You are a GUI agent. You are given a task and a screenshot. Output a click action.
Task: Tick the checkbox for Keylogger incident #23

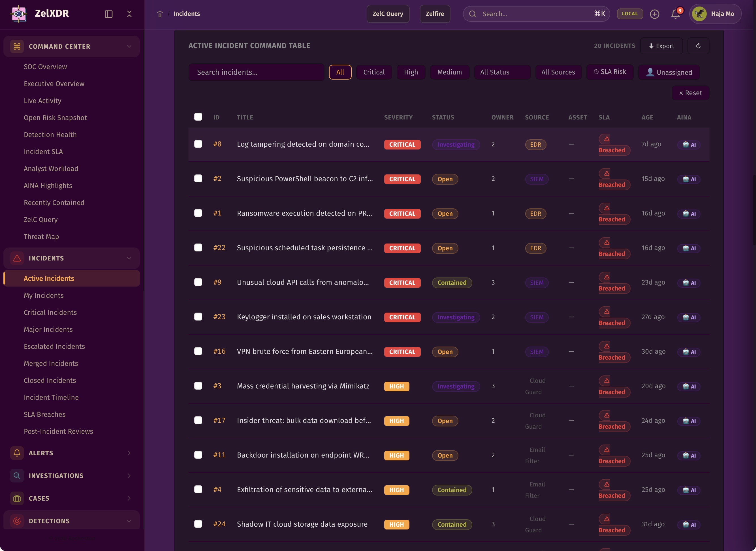click(198, 317)
